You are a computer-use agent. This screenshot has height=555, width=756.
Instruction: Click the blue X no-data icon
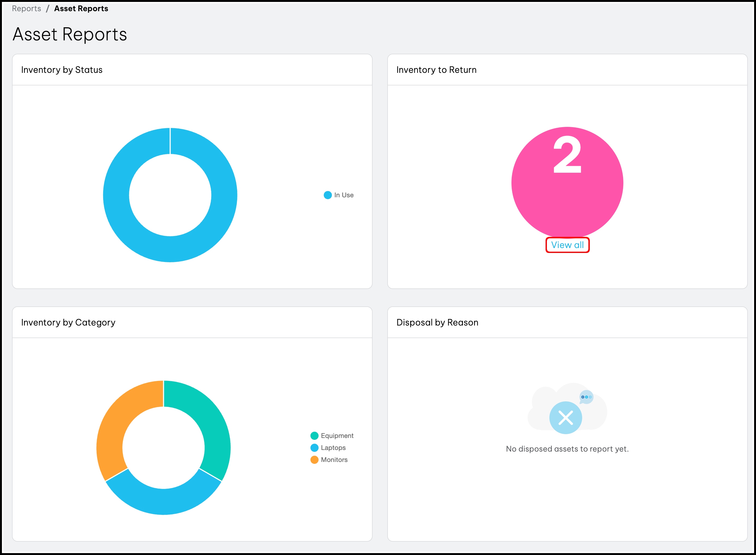[565, 418]
